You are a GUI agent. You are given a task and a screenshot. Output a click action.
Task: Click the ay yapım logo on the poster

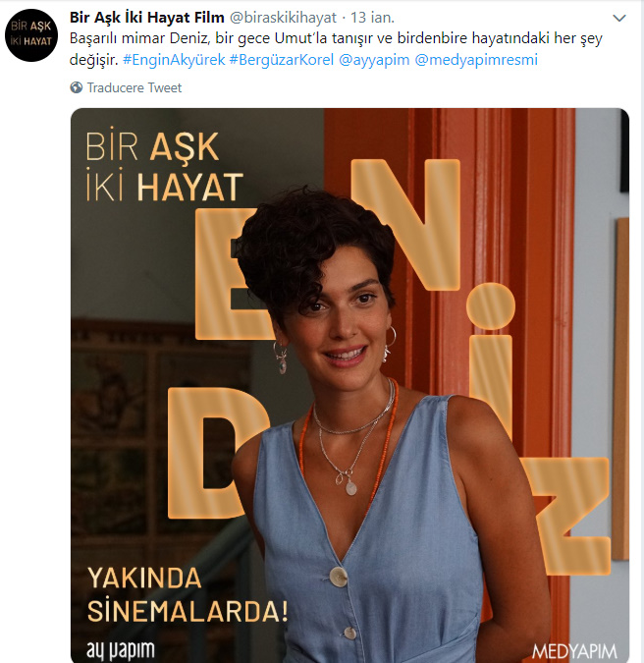pos(121,650)
